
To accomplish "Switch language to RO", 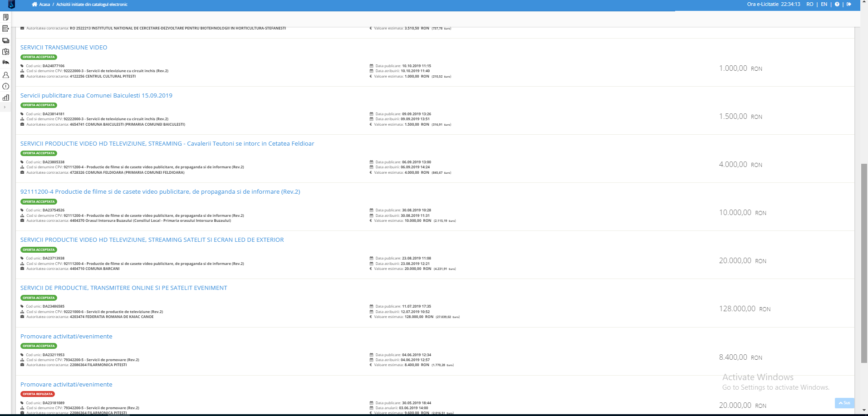I will point(809,5).
